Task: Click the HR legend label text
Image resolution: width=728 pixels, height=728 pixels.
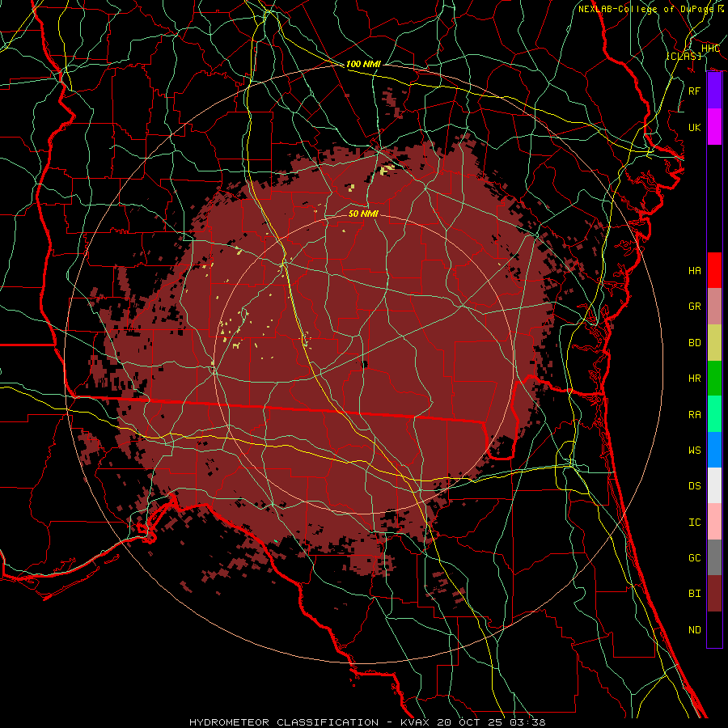Action: [695, 379]
